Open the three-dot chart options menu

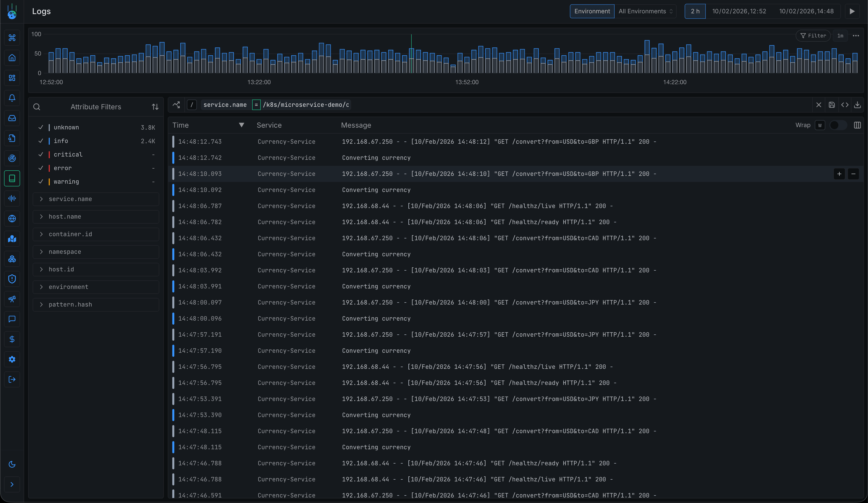pos(856,35)
